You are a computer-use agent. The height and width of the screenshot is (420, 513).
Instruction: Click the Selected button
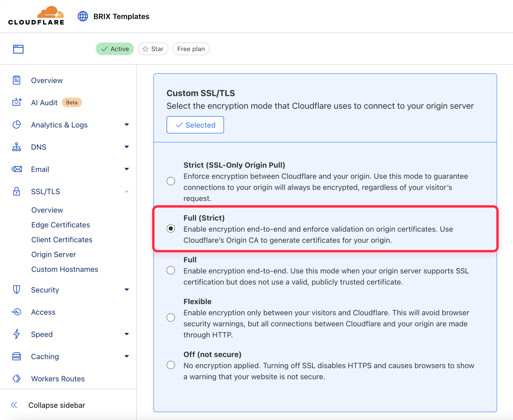tap(195, 125)
